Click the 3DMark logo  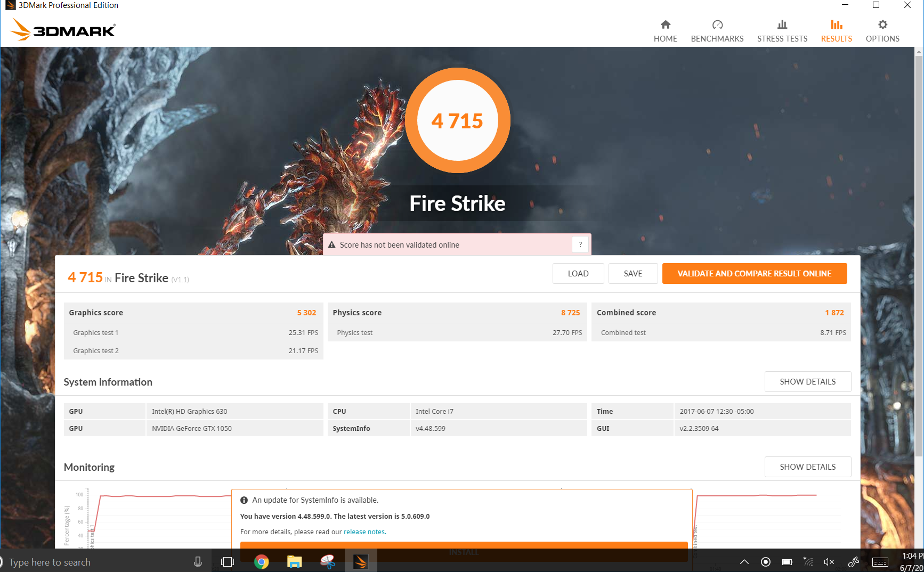tap(63, 30)
